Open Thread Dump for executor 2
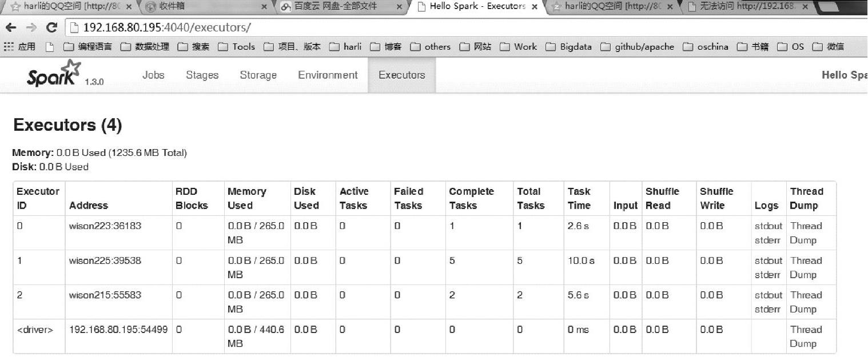868x357 pixels. (x=806, y=302)
